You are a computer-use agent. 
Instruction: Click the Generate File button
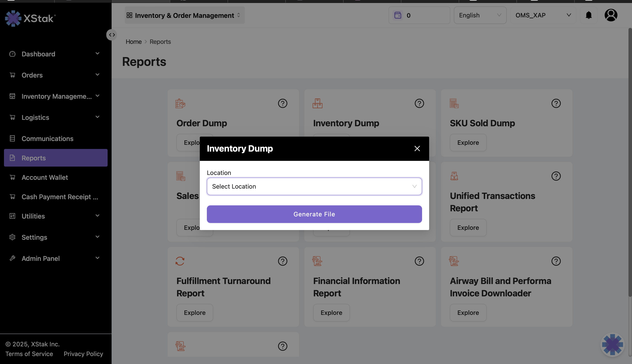[314, 214]
